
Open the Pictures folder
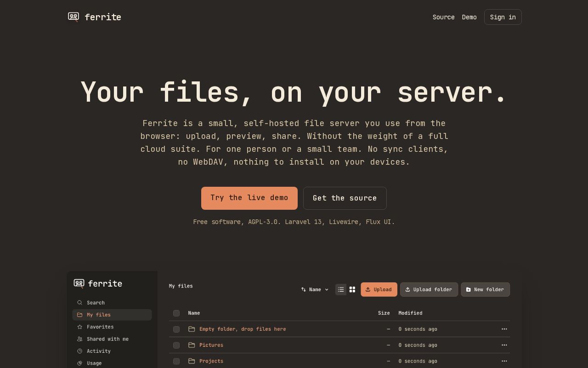pos(211,345)
